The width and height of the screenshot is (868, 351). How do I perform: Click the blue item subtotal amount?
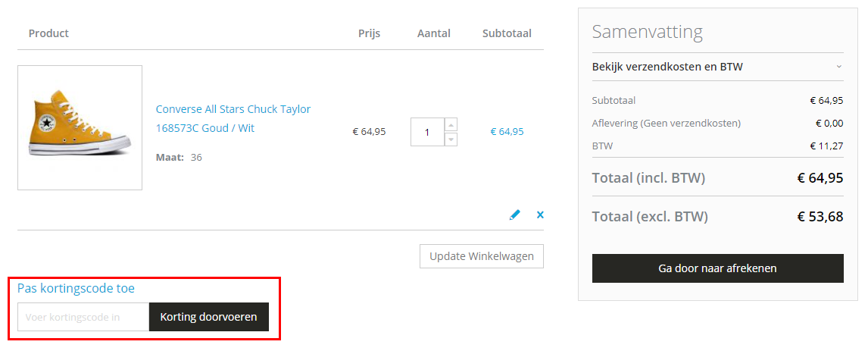pos(507,131)
